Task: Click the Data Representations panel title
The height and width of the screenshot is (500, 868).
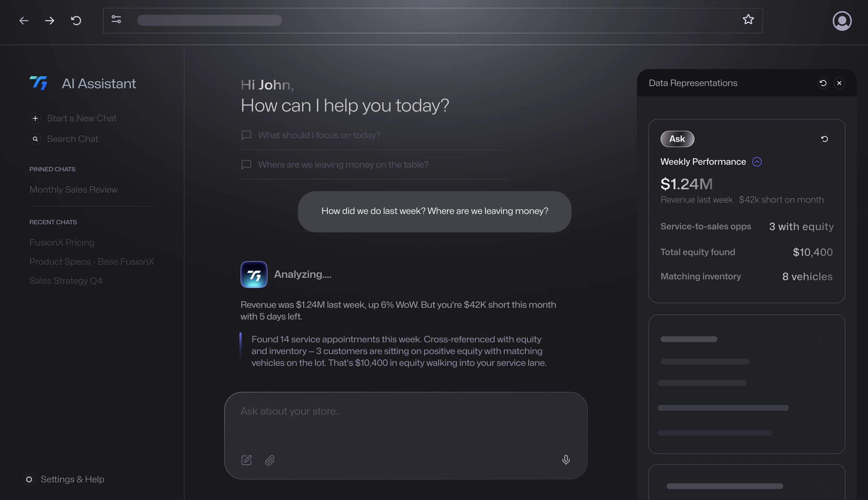Action: tap(693, 83)
